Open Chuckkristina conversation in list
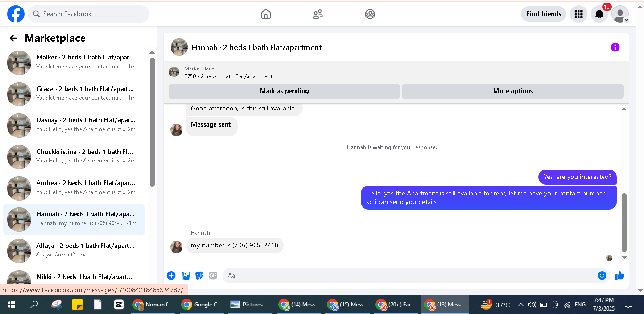The height and width of the screenshot is (314, 644). 74,156
